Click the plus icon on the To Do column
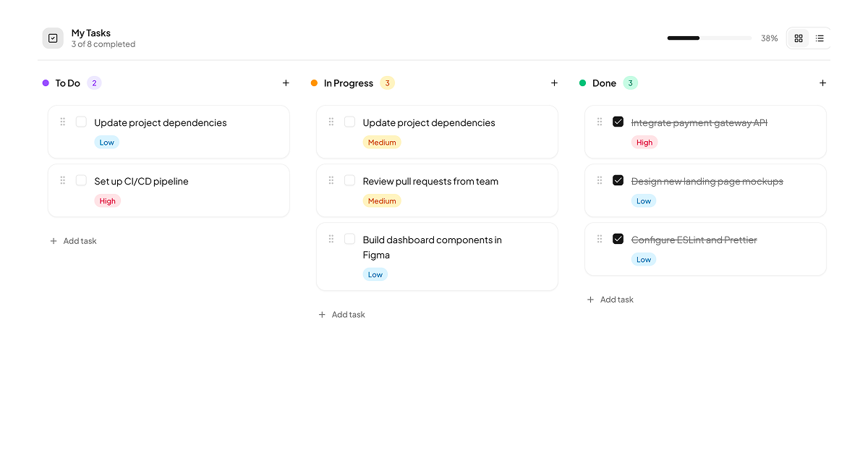The width and height of the screenshot is (868, 456). pos(286,83)
